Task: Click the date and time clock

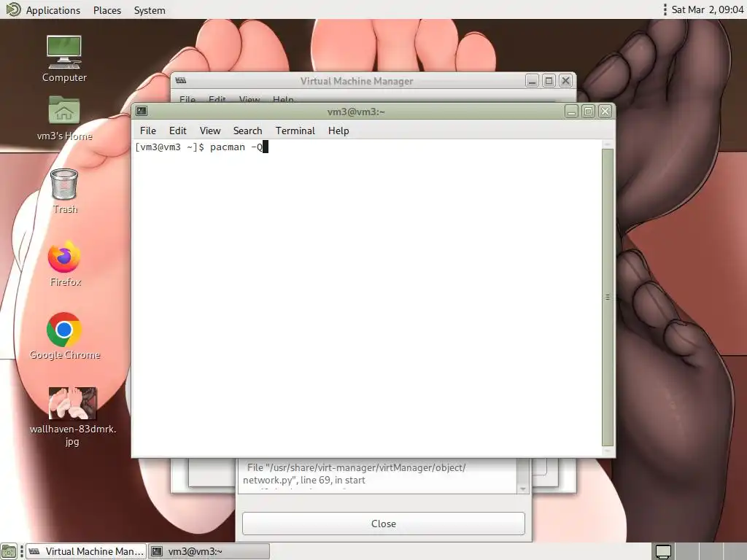Action: tap(708, 9)
